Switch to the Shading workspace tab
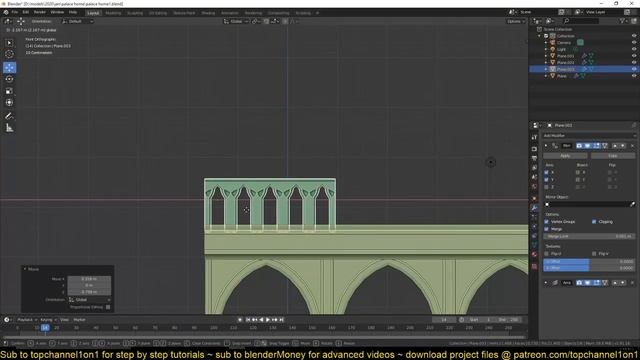The image size is (640, 360). [208, 13]
